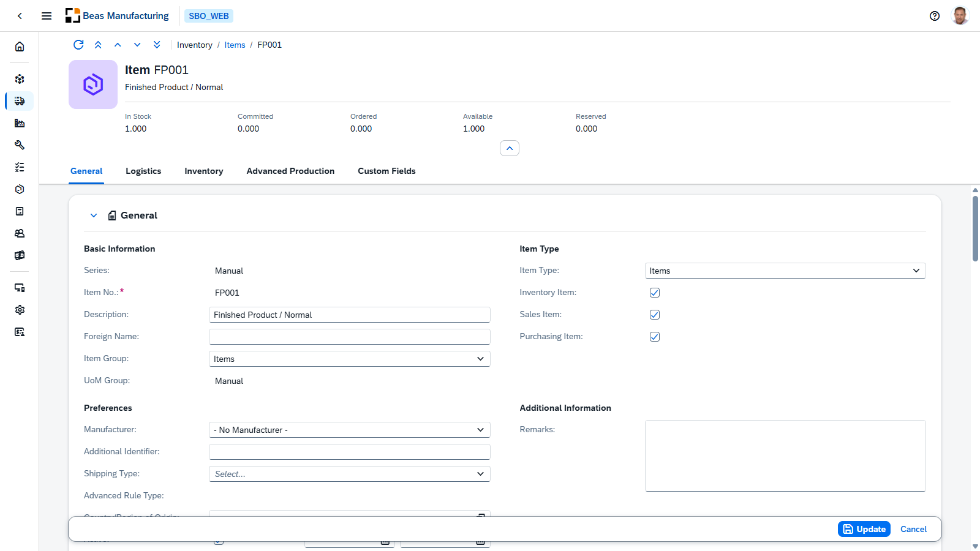Open the money icon in sidebar
Viewport: 980px width, 551px height.
pyautogui.click(x=20, y=255)
